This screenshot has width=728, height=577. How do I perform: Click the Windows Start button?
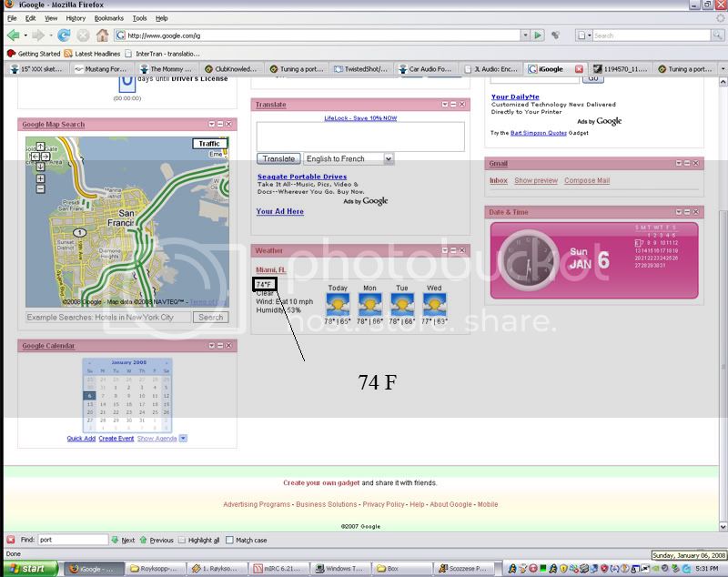[31, 569]
